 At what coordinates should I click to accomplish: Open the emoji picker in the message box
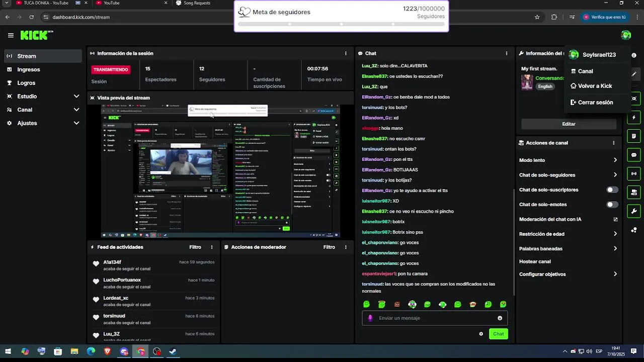point(500,318)
